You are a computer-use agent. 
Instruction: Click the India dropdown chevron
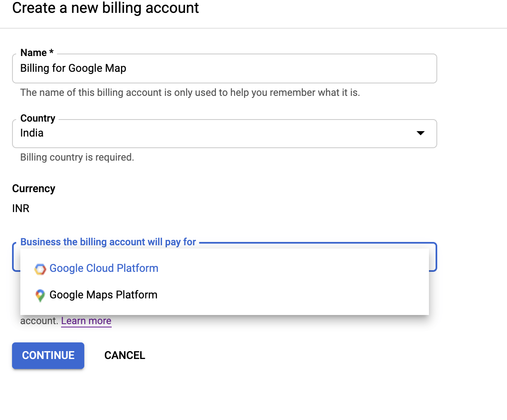pos(421,133)
